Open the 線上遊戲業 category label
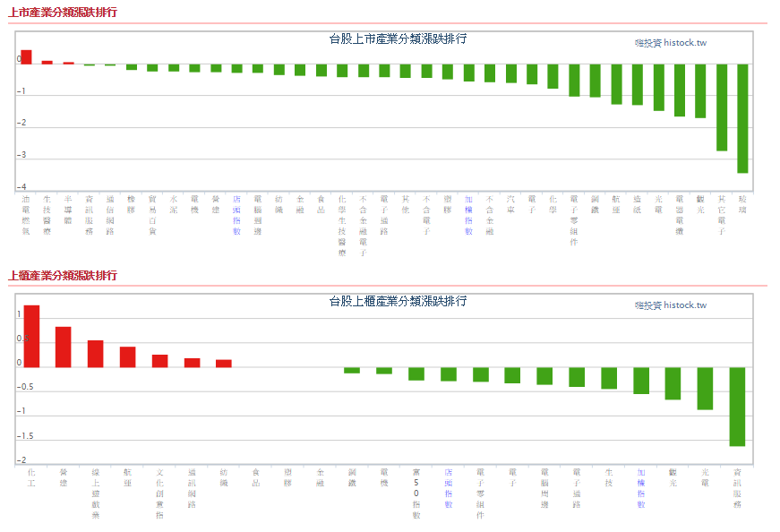The height and width of the screenshot is (532, 780). pos(96,492)
